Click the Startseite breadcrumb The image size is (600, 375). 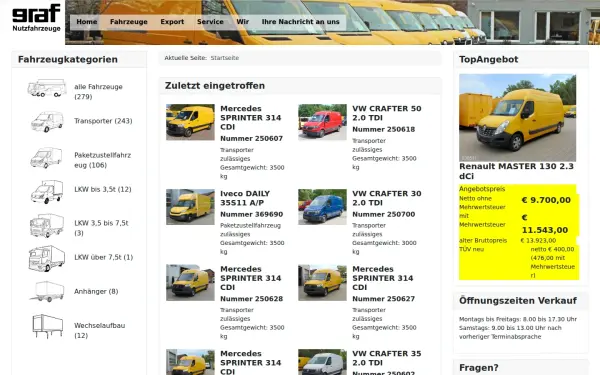point(225,58)
